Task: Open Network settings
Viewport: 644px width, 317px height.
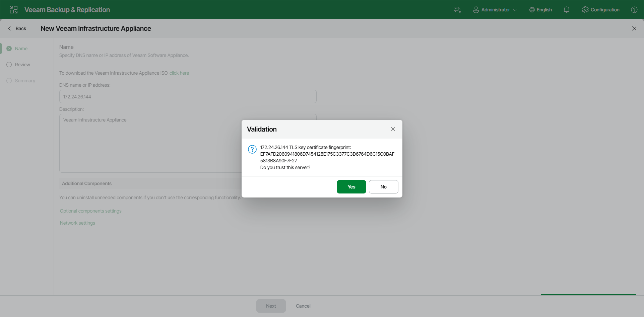Action: tap(77, 223)
